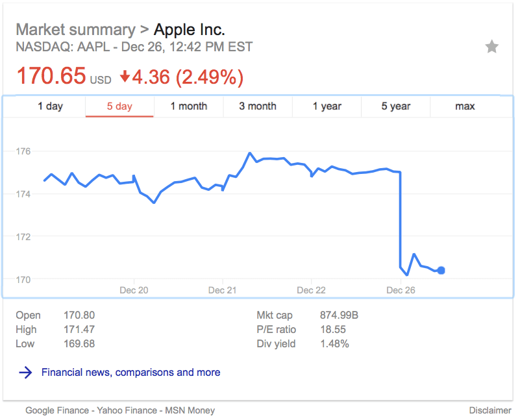The height and width of the screenshot is (420, 518).
Task: Click the Apple Inc. title
Action: coord(190,30)
